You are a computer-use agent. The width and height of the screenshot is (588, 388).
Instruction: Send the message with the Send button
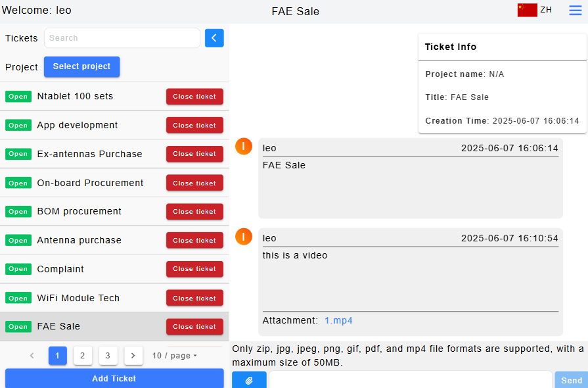point(571,380)
